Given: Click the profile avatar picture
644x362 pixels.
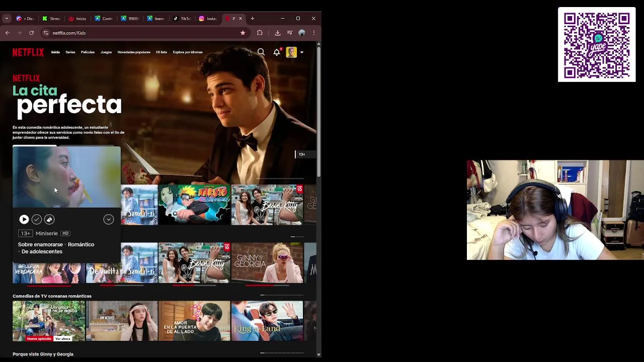Looking at the screenshot, I should coord(291,52).
